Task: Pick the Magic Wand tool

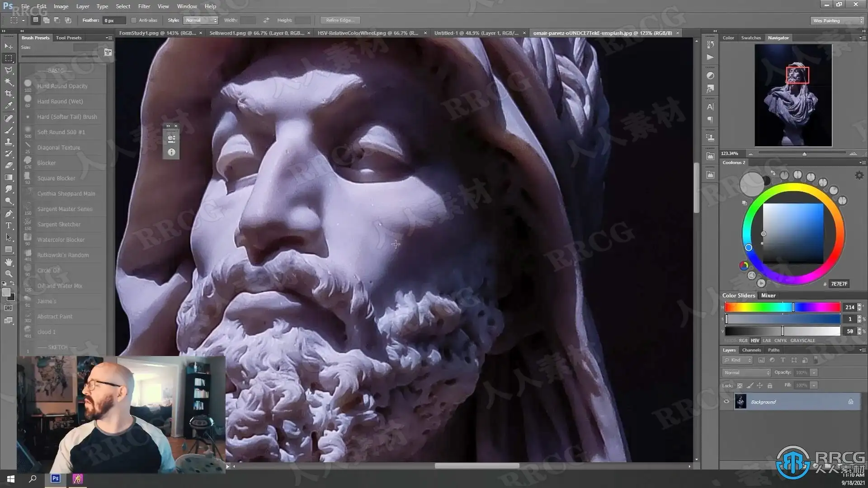Action: pos(9,82)
